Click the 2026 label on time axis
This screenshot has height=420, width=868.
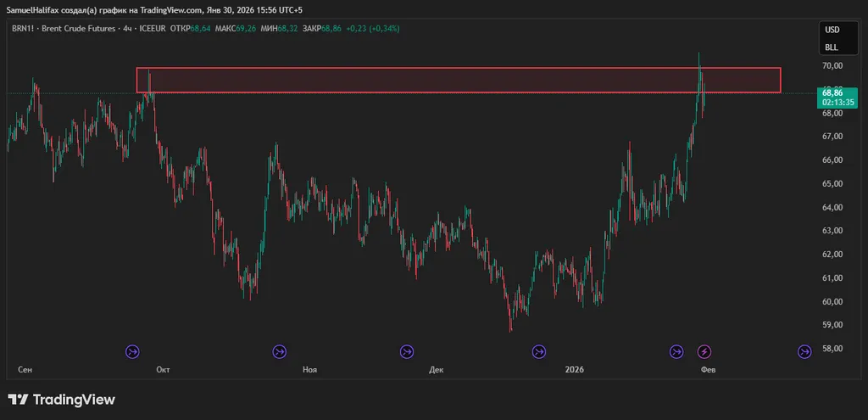pyautogui.click(x=575, y=369)
